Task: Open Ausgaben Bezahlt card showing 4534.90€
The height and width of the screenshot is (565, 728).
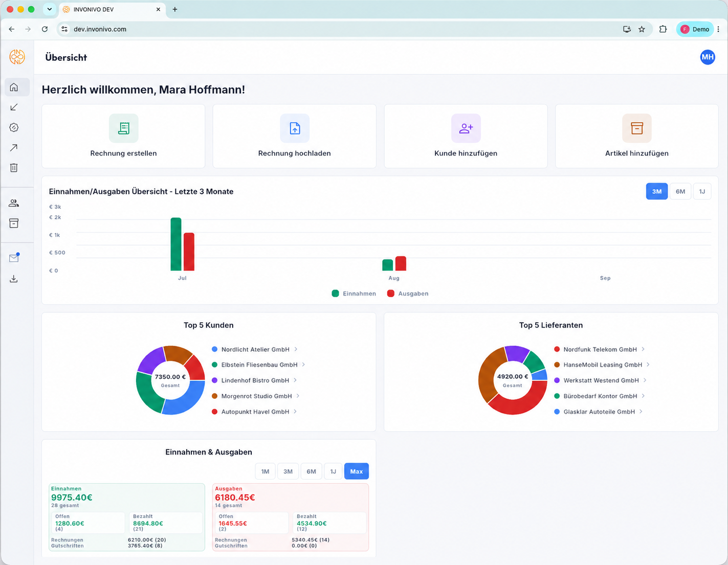Action: [x=329, y=523]
